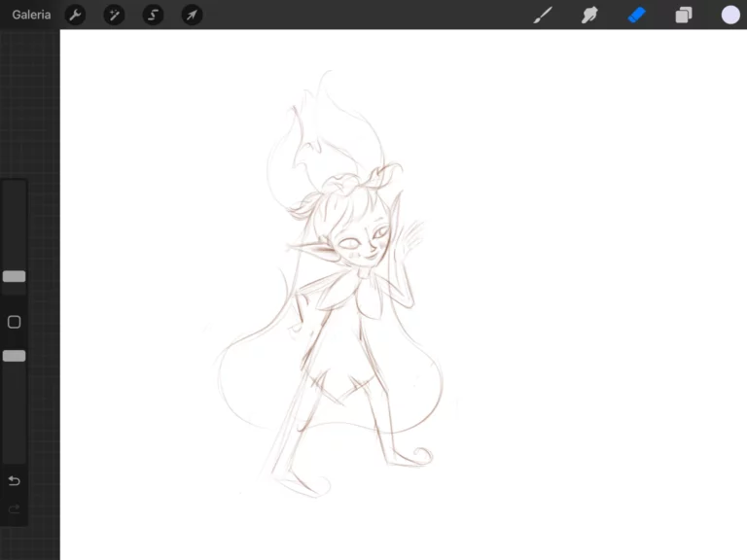Return to the Galeria view
The height and width of the screenshot is (560, 747).
pos(31,15)
